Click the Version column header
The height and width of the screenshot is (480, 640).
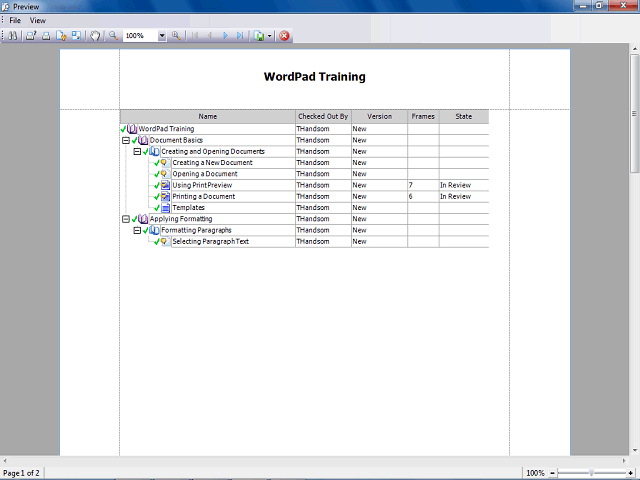coord(380,116)
